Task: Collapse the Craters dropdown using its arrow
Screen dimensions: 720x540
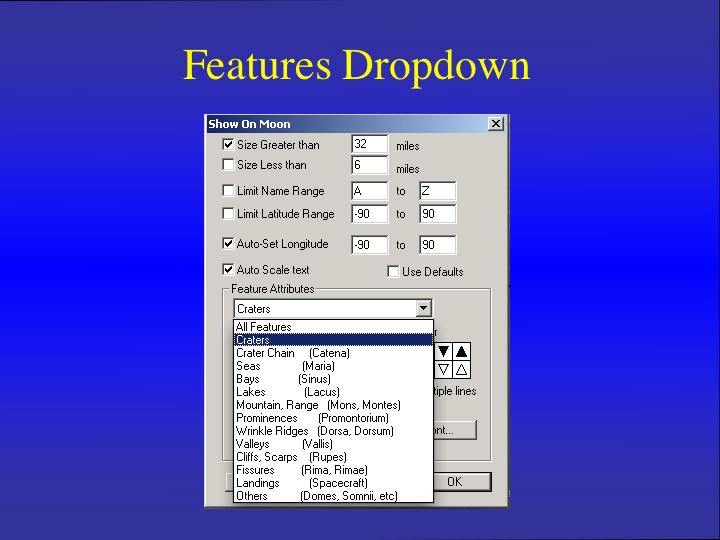Action: click(423, 309)
